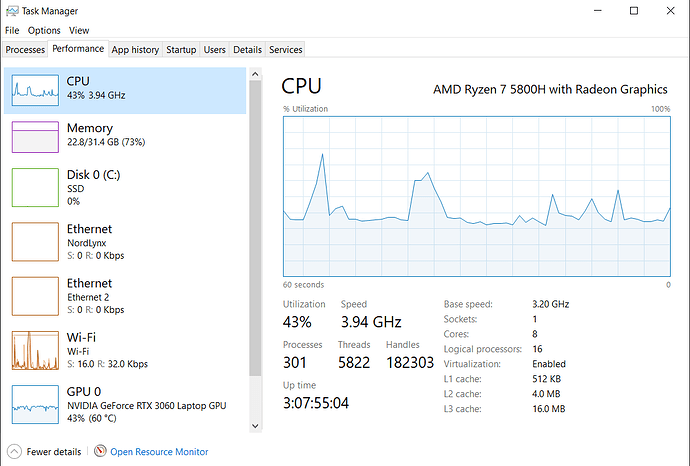Switch to the Processes tab
The image size is (690, 466).
click(25, 49)
